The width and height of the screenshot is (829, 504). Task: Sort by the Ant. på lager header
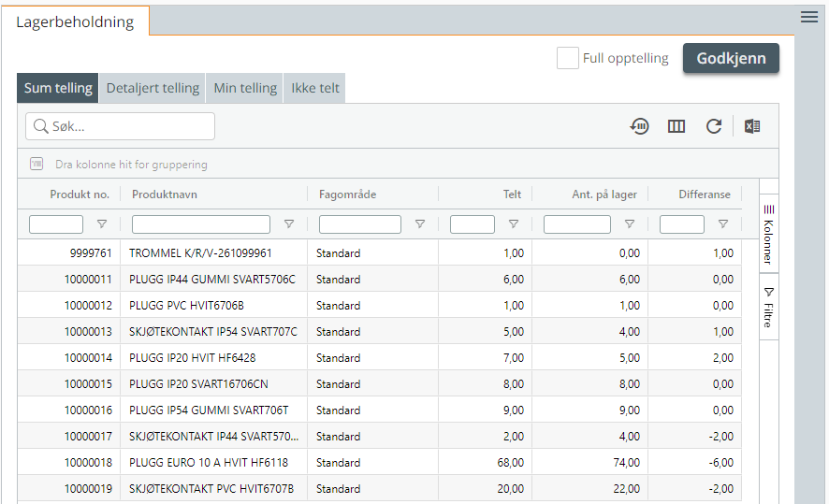(x=604, y=194)
